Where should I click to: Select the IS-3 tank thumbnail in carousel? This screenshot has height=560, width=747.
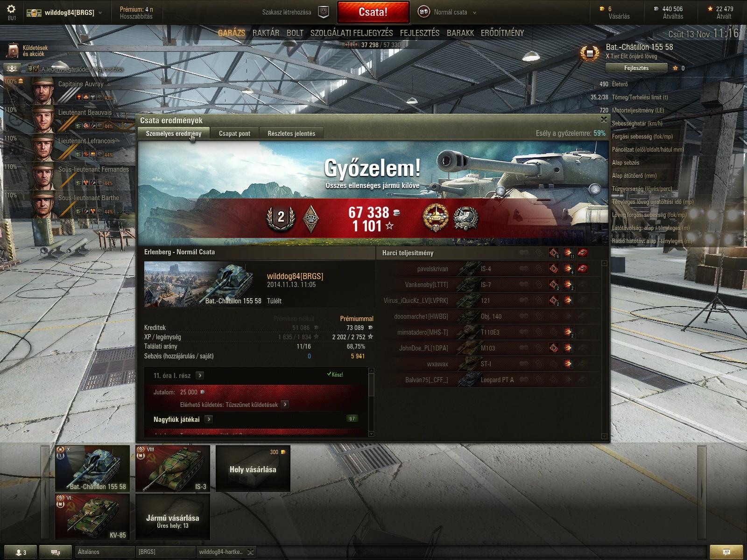coord(173,468)
